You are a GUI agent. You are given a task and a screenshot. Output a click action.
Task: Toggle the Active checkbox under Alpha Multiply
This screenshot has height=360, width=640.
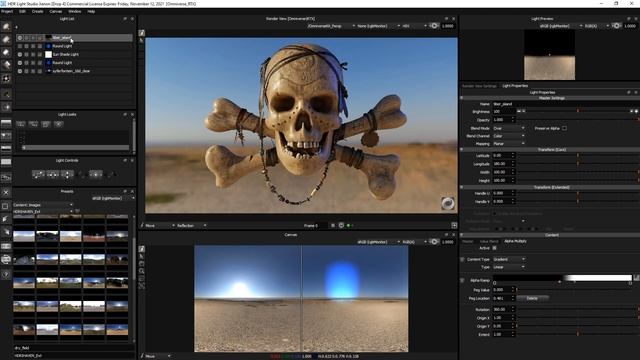coord(494,248)
